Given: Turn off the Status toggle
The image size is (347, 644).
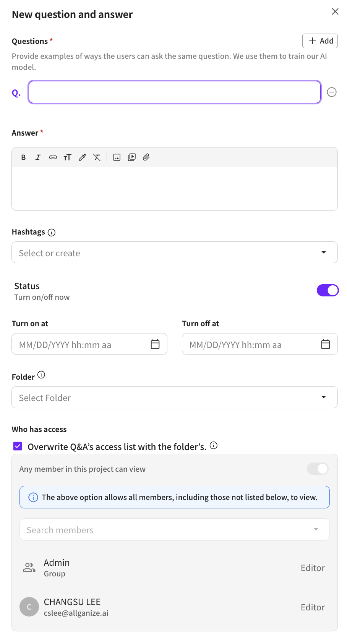Looking at the screenshot, I should [328, 290].
